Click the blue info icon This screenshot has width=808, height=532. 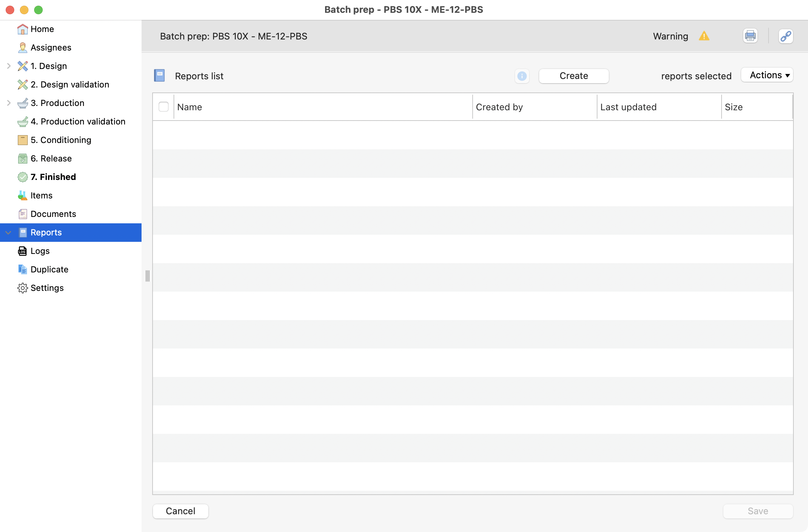(x=522, y=76)
